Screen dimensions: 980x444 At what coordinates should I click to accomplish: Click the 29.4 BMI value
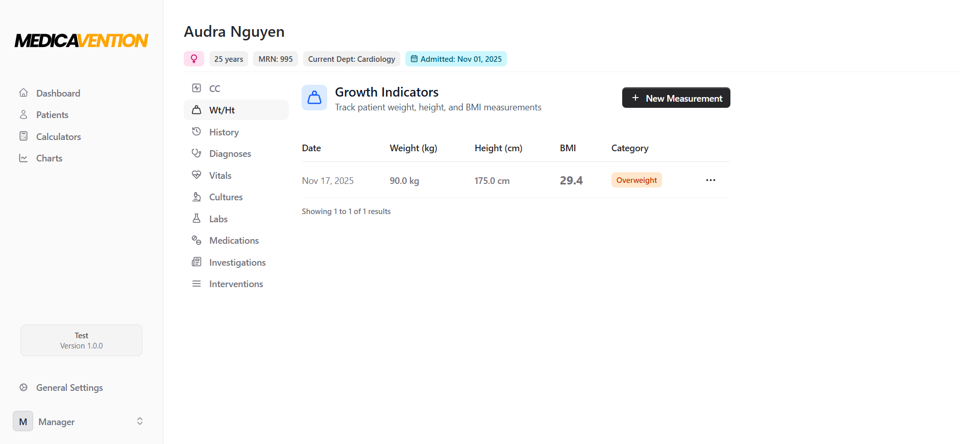571,180
